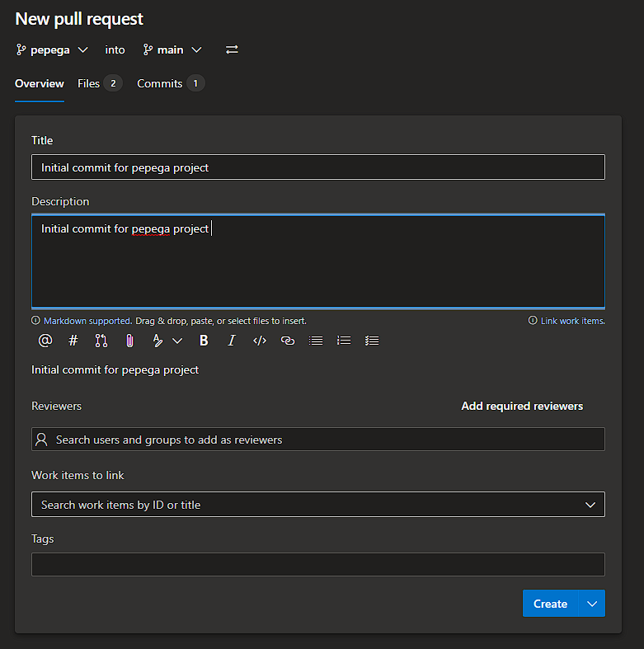Insert work item reference with # icon
Image resolution: width=644 pixels, height=649 pixels.
pos(73,341)
